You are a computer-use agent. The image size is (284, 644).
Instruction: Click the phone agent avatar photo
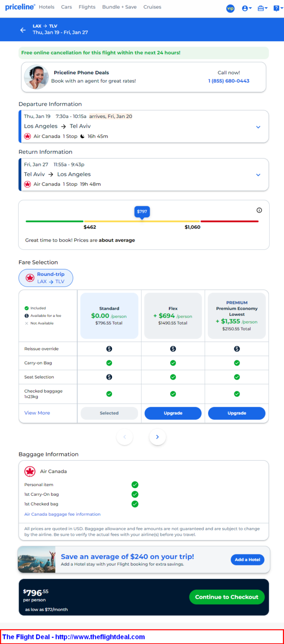[36, 77]
